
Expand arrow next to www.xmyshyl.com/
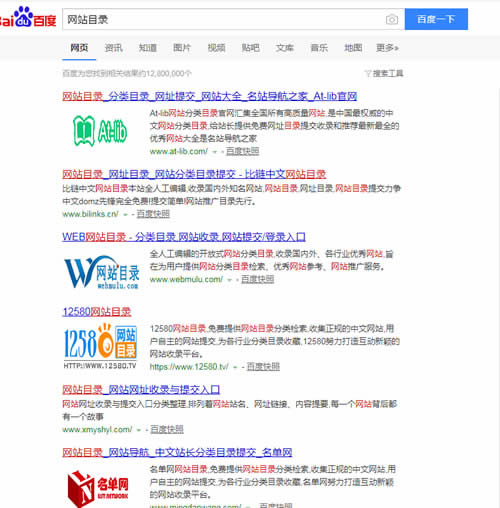pyautogui.click(x=139, y=430)
